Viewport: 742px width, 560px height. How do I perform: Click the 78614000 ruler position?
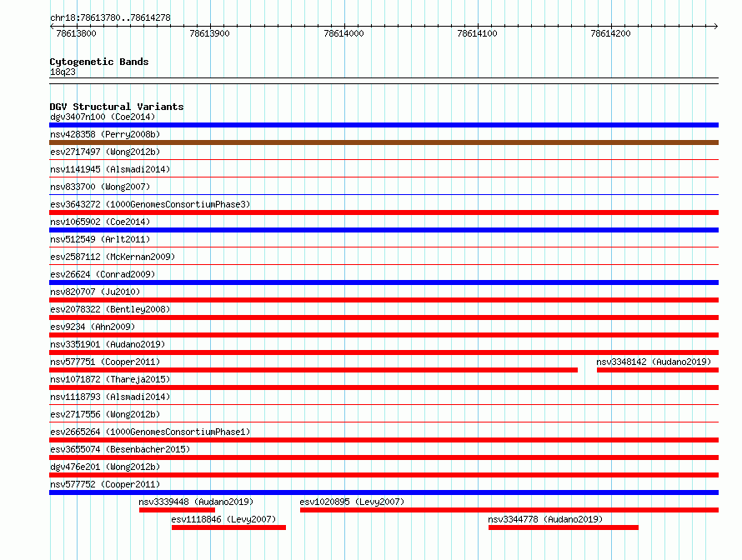coord(344,33)
